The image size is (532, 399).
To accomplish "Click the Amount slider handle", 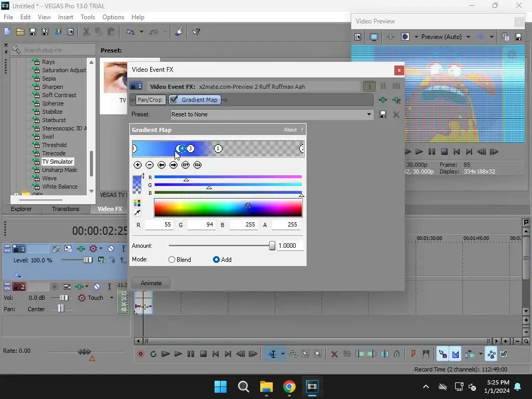I will click(272, 246).
